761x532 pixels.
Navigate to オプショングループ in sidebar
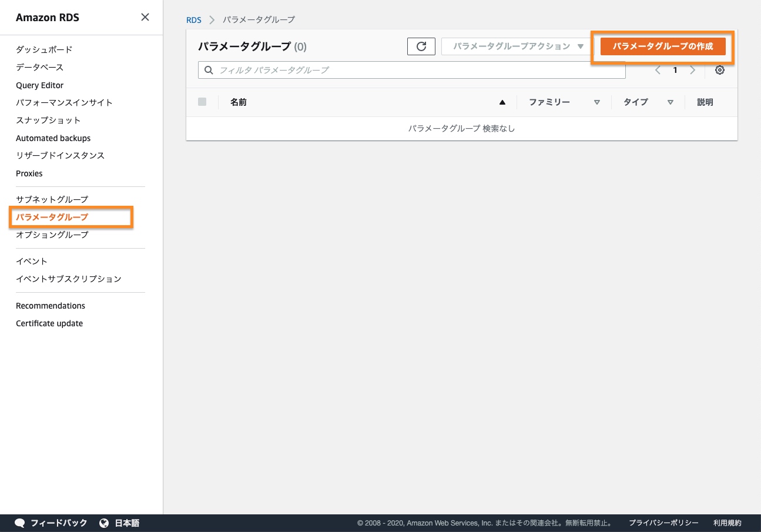pyautogui.click(x=52, y=235)
